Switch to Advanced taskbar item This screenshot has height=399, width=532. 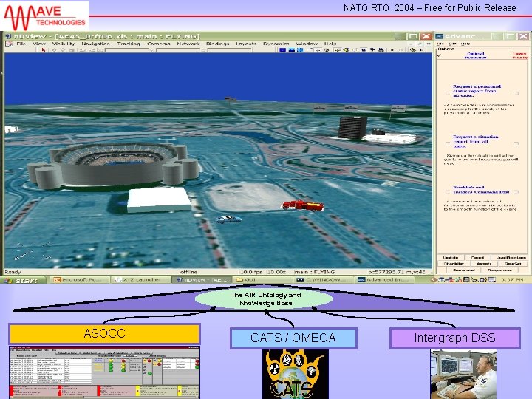pyautogui.click(x=385, y=280)
